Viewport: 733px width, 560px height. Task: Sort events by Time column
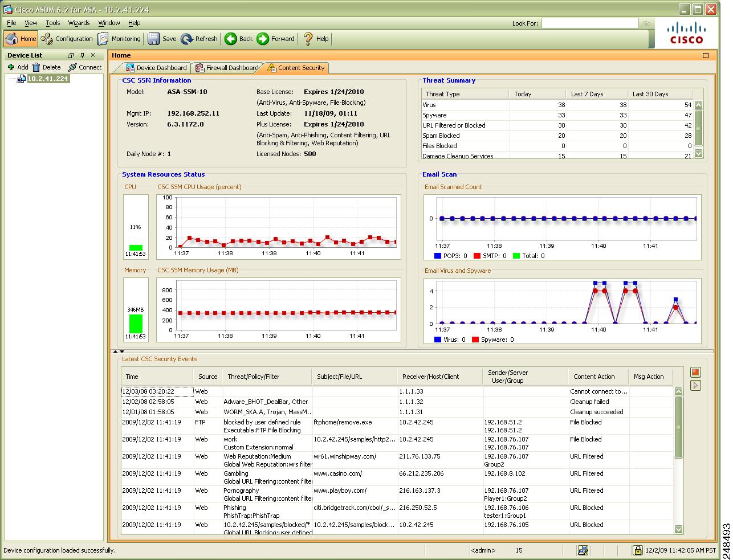tap(157, 377)
